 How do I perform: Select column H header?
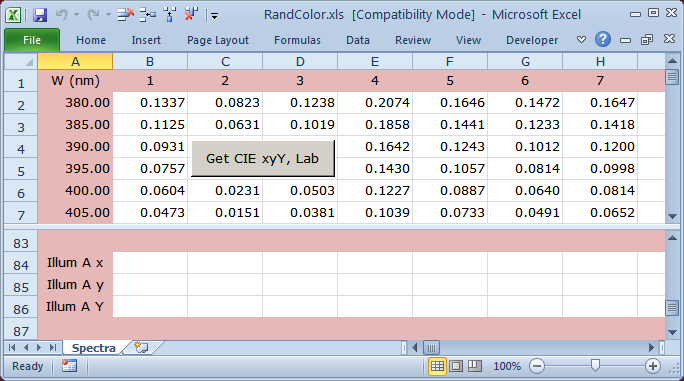(x=600, y=62)
